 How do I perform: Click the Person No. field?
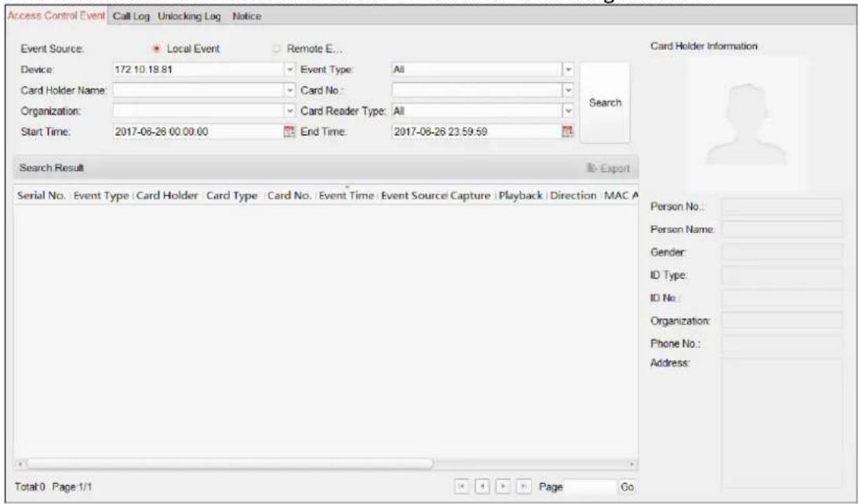click(x=782, y=207)
